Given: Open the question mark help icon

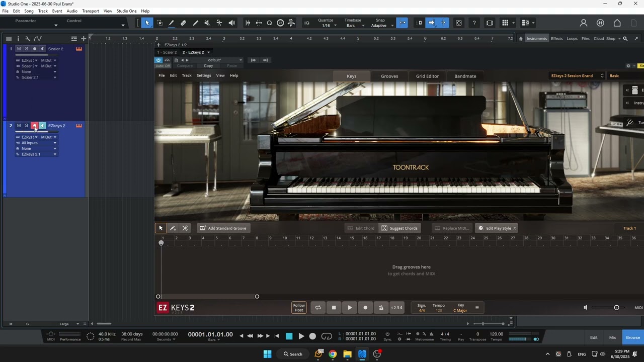Looking at the screenshot, I should tap(474, 23).
